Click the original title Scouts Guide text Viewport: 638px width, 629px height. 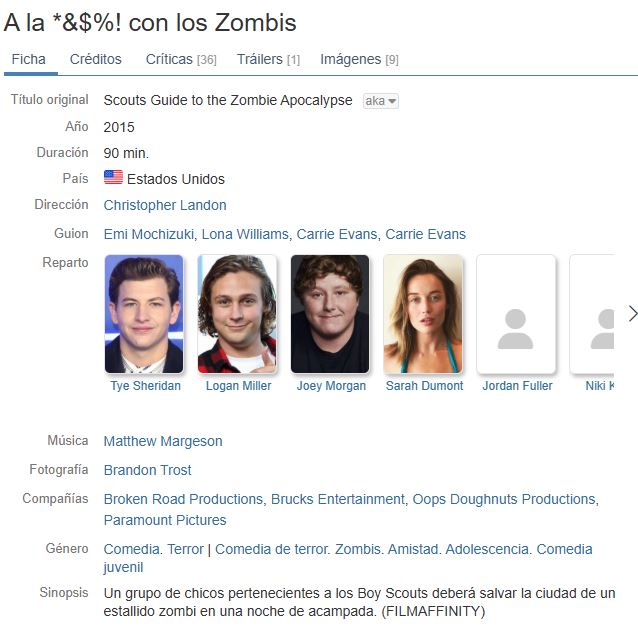click(228, 100)
